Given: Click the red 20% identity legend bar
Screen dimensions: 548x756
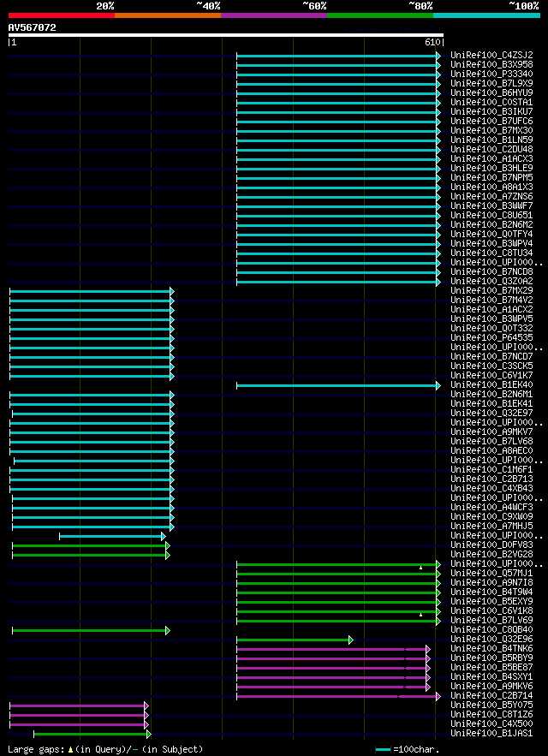Looking at the screenshot, I should 62,15.
